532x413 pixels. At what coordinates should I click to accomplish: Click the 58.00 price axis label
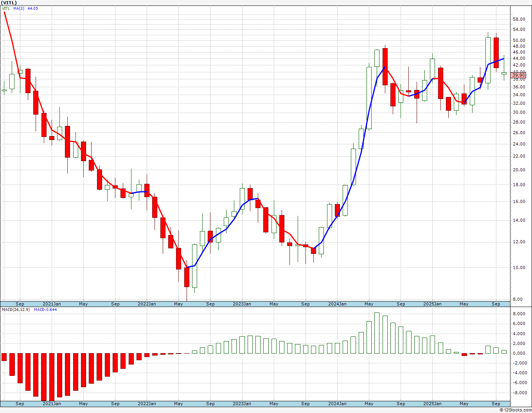point(519,19)
